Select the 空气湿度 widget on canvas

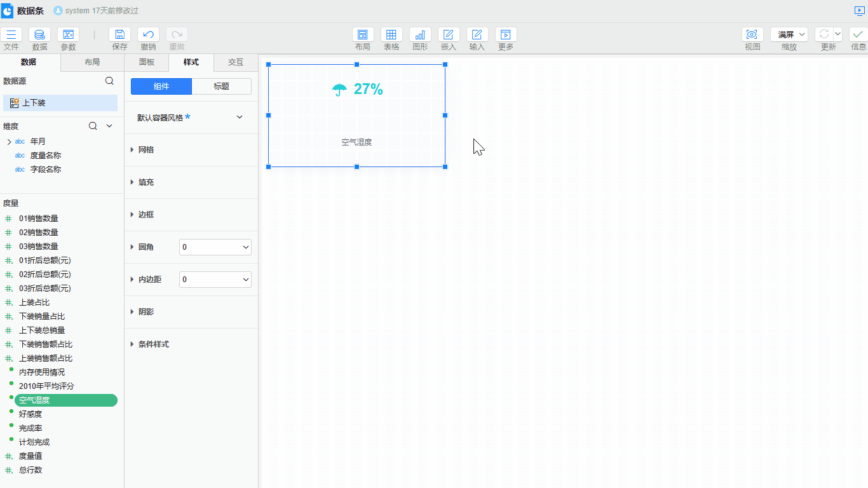tap(356, 116)
